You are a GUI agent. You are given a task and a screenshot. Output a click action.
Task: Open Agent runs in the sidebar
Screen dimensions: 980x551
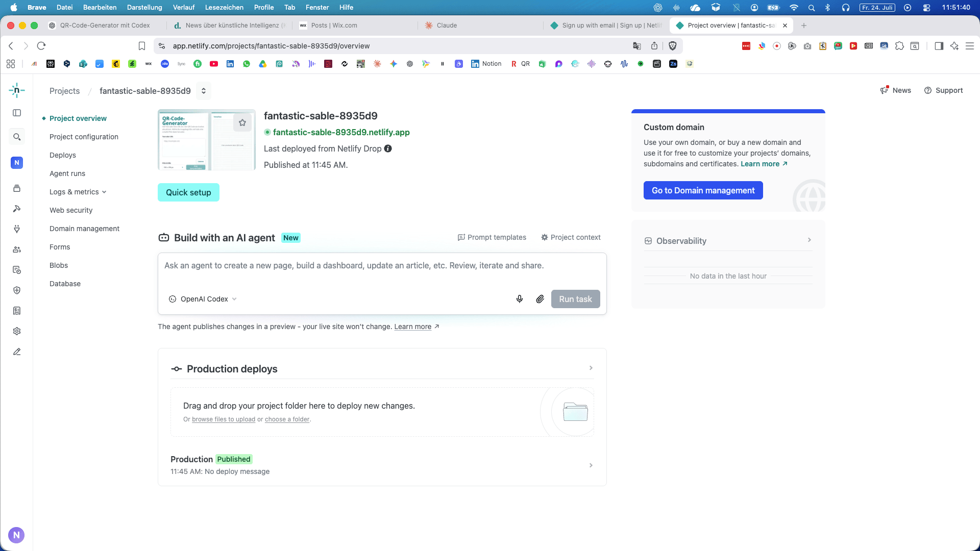pos(67,173)
